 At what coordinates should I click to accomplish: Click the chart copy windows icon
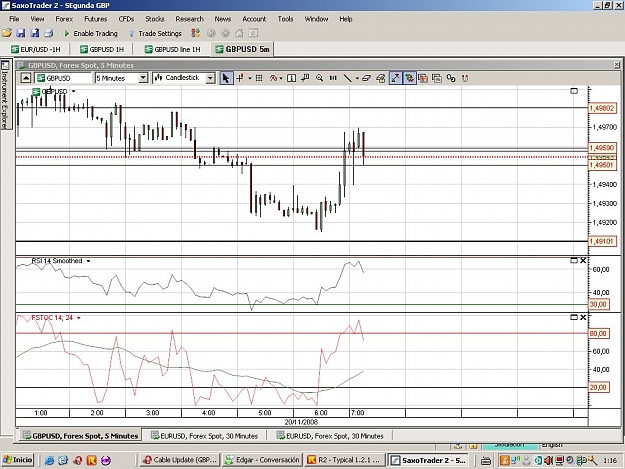[437, 78]
